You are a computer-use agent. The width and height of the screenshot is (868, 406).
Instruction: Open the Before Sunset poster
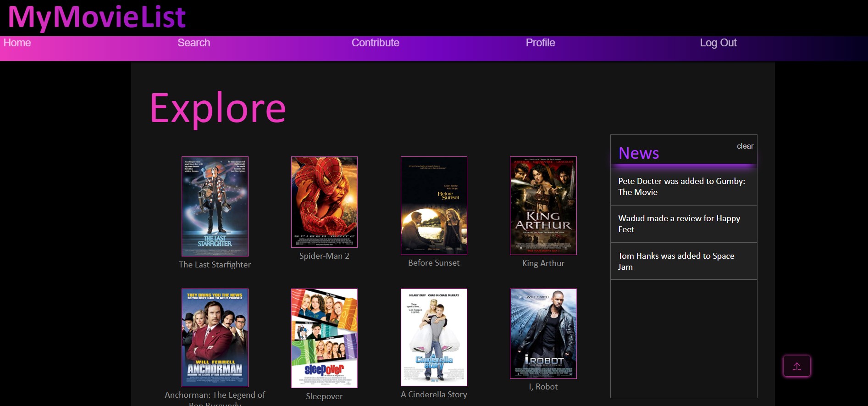point(434,206)
